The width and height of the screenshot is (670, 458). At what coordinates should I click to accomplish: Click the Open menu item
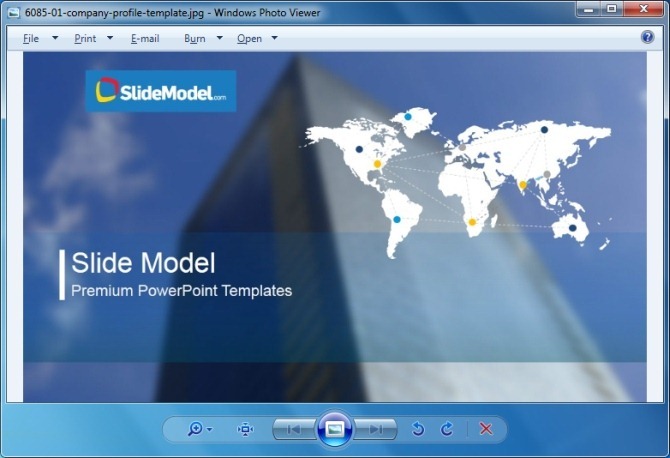point(250,38)
